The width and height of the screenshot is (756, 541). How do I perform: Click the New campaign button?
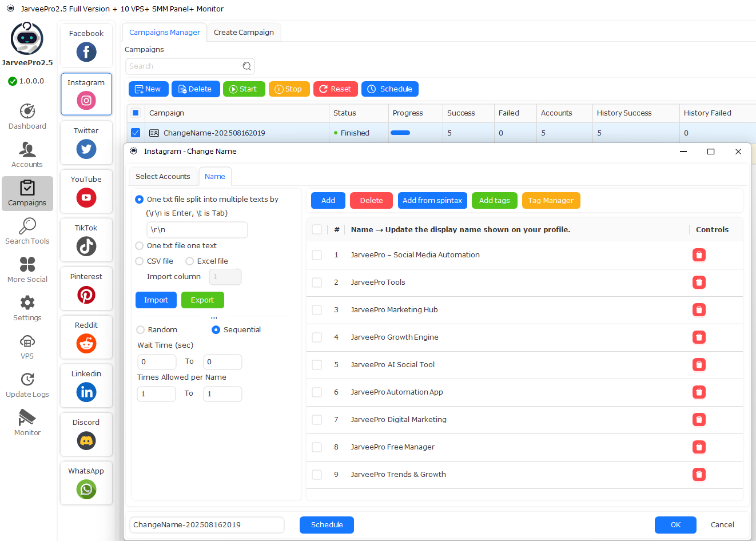click(x=149, y=89)
